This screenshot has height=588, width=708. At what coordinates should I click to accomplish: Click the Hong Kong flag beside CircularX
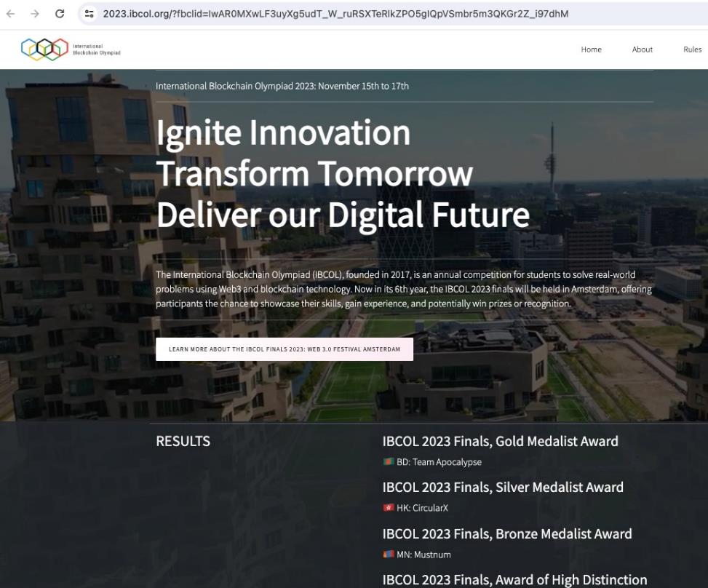[x=389, y=508]
